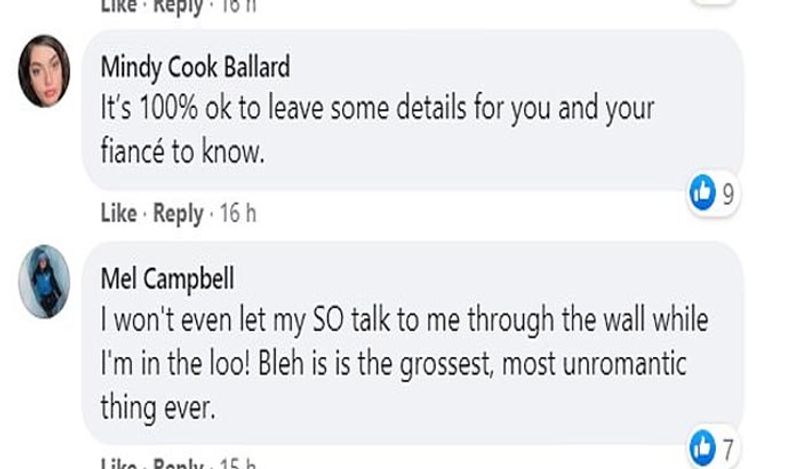Reply to Mindy Cook Ballard's comment

click(x=179, y=214)
